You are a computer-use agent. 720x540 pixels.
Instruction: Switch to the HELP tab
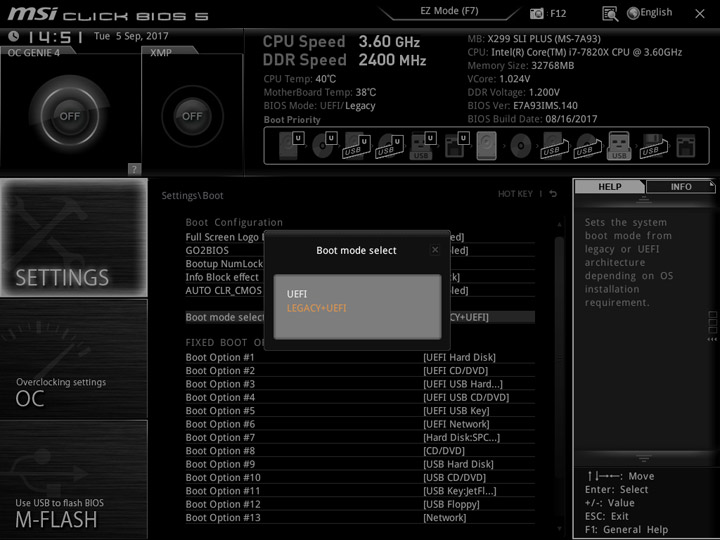coord(610,186)
